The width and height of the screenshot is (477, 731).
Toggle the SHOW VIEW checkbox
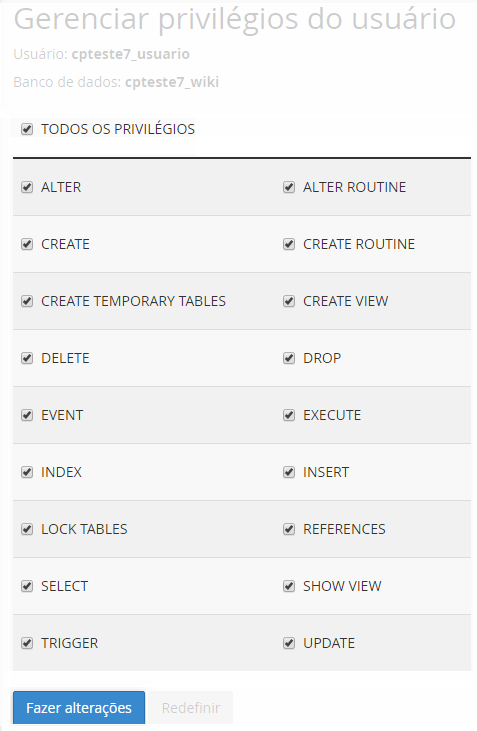289,586
